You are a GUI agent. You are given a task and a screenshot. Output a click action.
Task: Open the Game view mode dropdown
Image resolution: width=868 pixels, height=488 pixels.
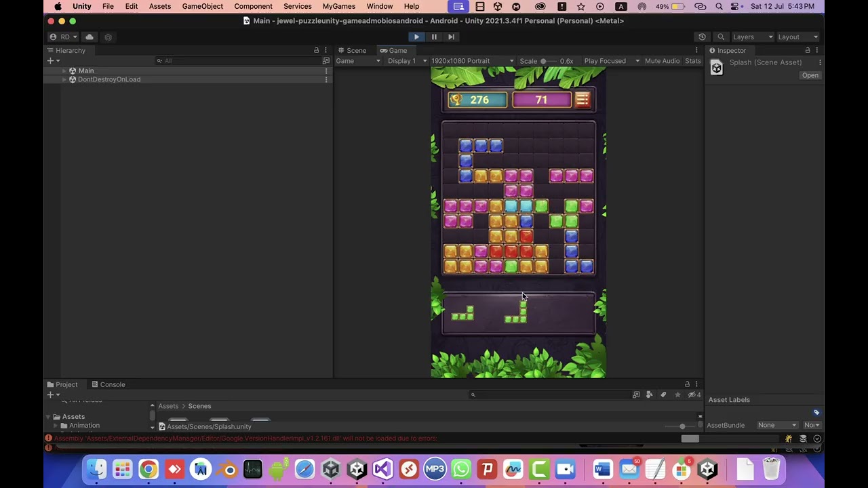[x=358, y=61]
